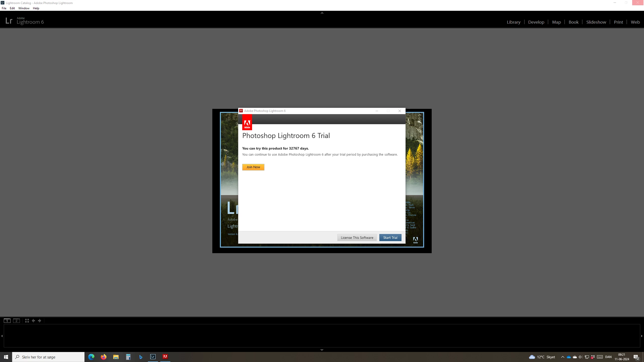644x362 pixels.
Task: Switch to the Develop module
Action: [536, 22]
